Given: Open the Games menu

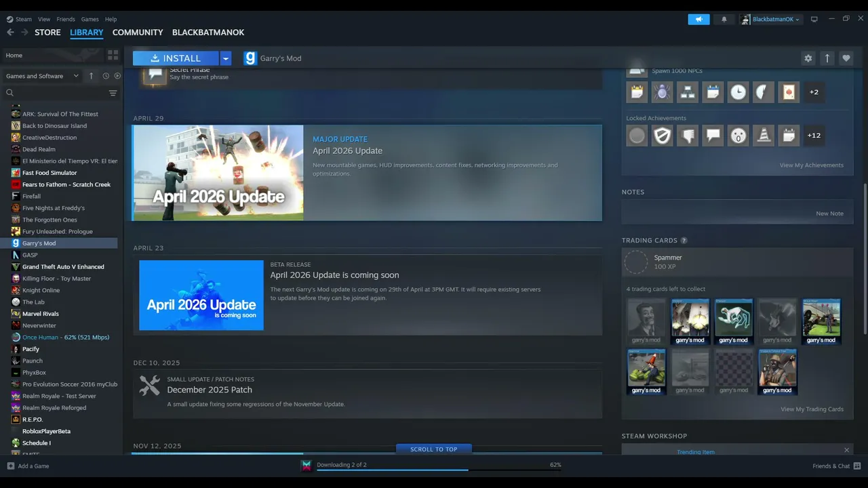Looking at the screenshot, I should tap(90, 19).
